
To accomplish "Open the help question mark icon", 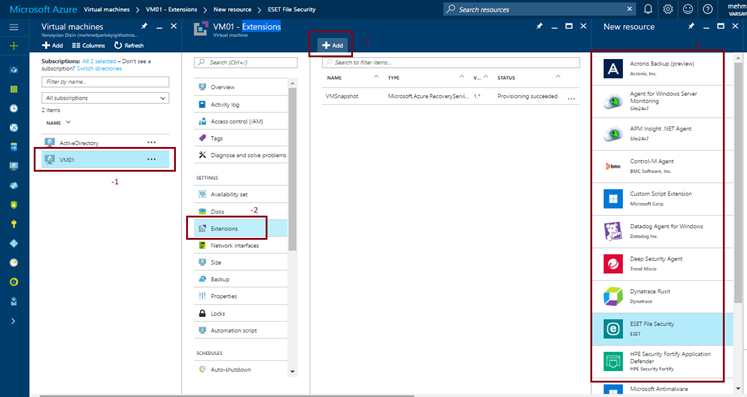I will [708, 9].
